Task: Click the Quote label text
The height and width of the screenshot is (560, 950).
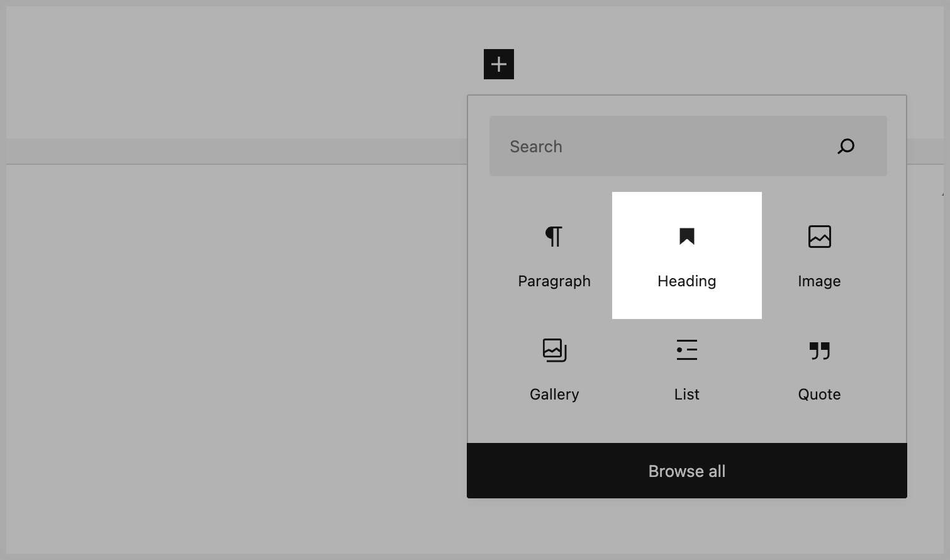Action: pos(819,395)
